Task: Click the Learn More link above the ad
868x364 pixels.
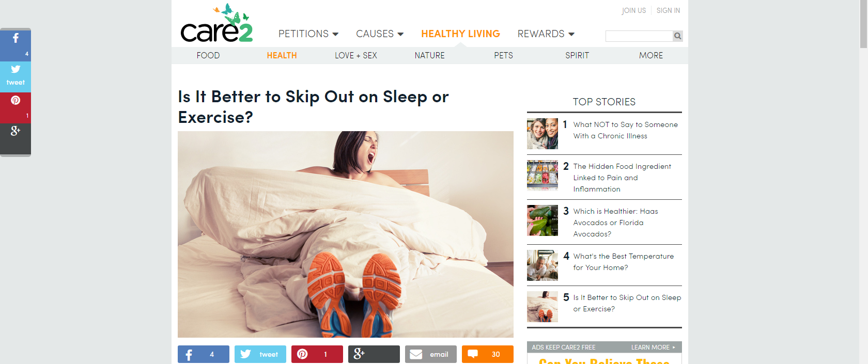Action: [653, 347]
